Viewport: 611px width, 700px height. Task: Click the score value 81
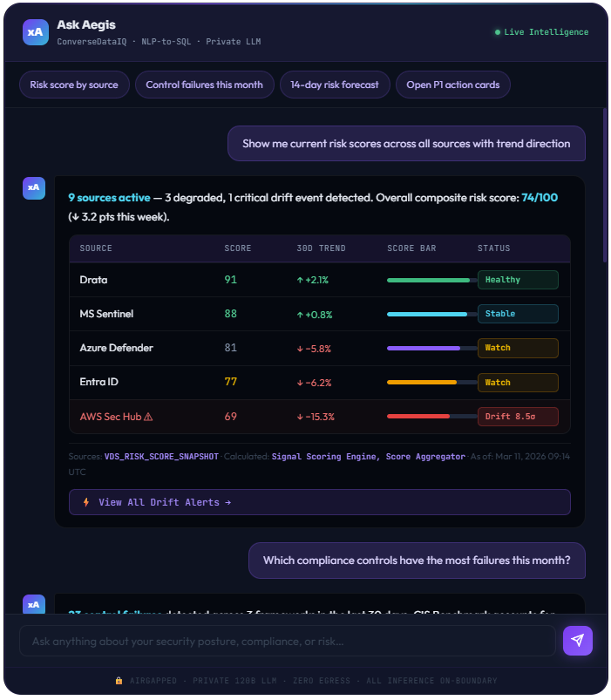pos(231,348)
